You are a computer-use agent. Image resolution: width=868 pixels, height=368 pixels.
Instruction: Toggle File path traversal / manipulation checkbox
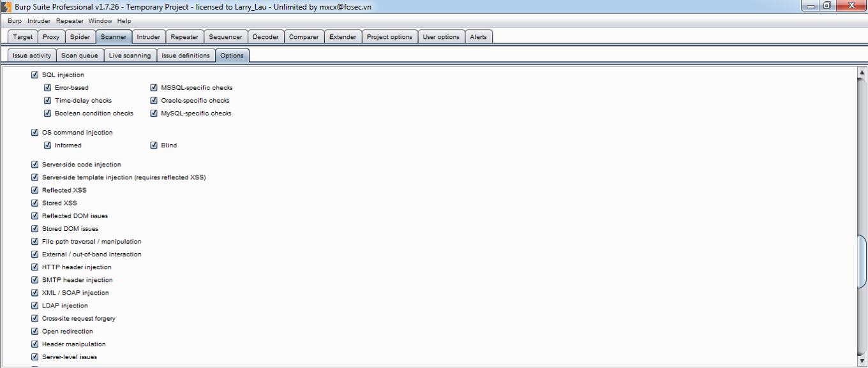tap(35, 241)
